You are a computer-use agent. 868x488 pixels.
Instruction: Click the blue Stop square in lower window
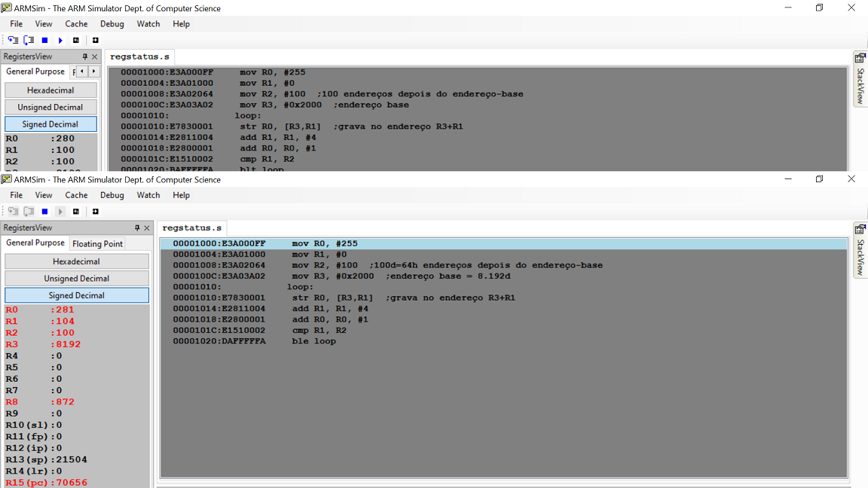(x=44, y=212)
